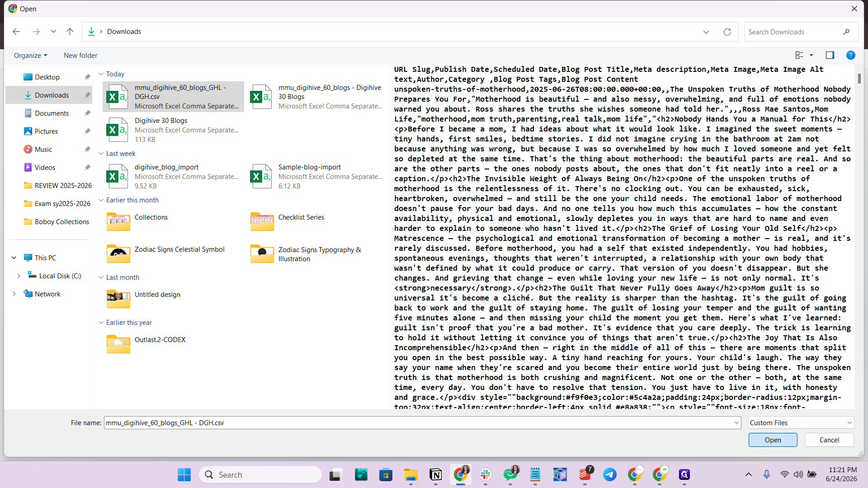Select the Collections folder
This screenshot has width=868, height=488.
pyautogui.click(x=174, y=222)
